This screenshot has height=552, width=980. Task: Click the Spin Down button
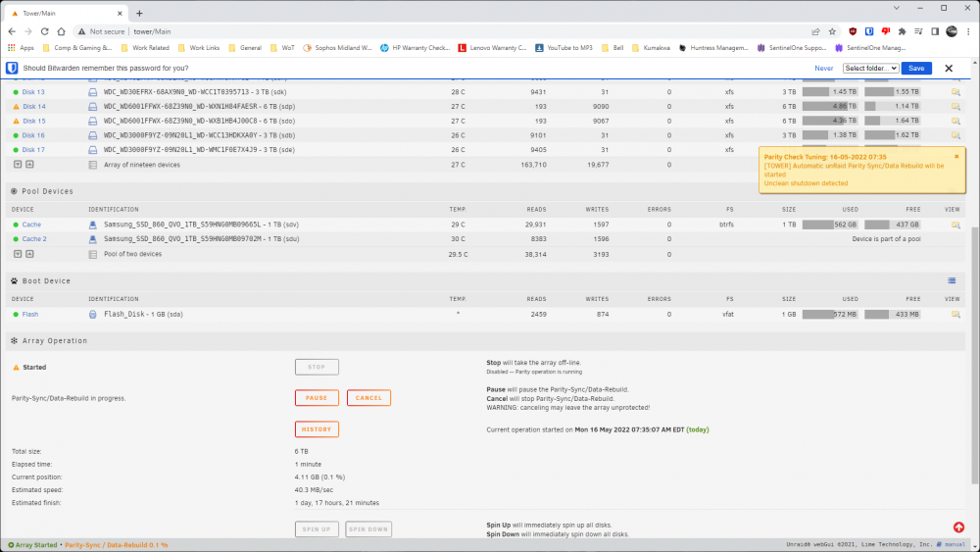pos(368,528)
